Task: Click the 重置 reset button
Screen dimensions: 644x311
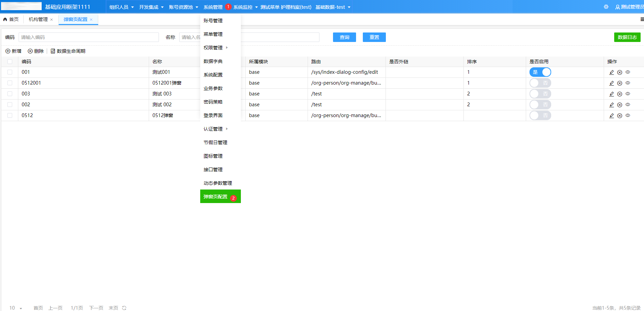Action: (374, 37)
